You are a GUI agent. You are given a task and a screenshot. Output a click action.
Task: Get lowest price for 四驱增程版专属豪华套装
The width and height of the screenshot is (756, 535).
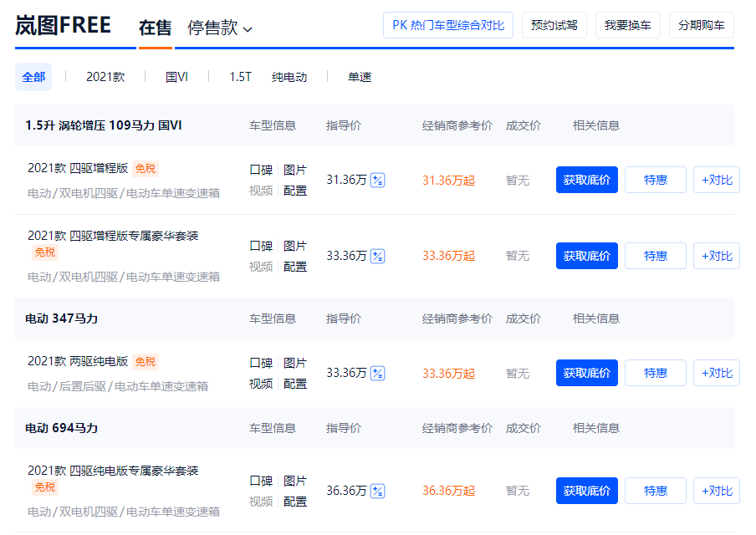point(587,256)
